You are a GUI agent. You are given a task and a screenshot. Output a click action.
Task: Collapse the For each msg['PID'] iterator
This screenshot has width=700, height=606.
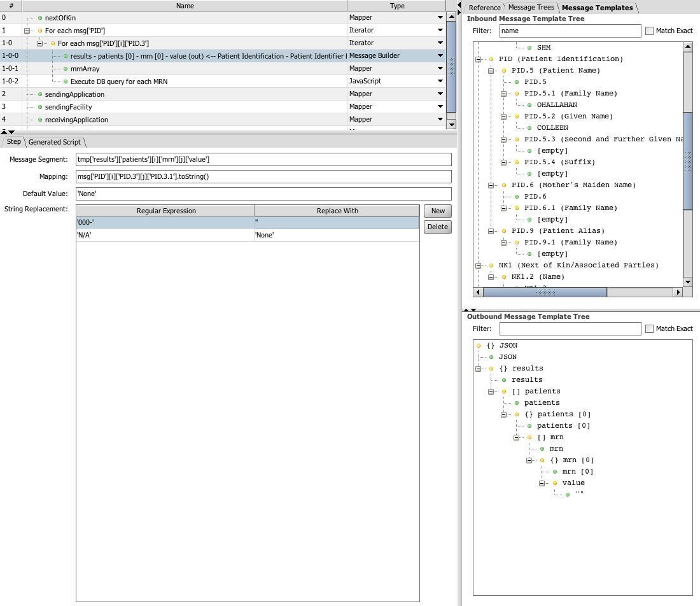pyautogui.click(x=27, y=31)
